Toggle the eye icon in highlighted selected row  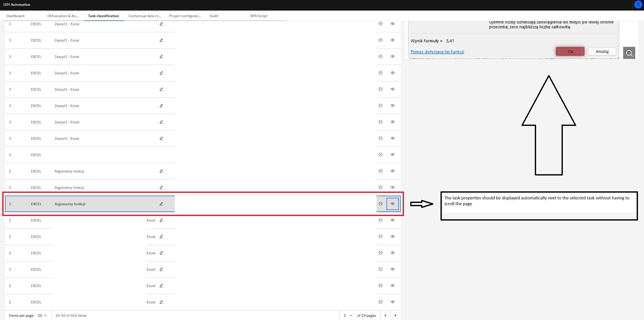click(x=393, y=204)
